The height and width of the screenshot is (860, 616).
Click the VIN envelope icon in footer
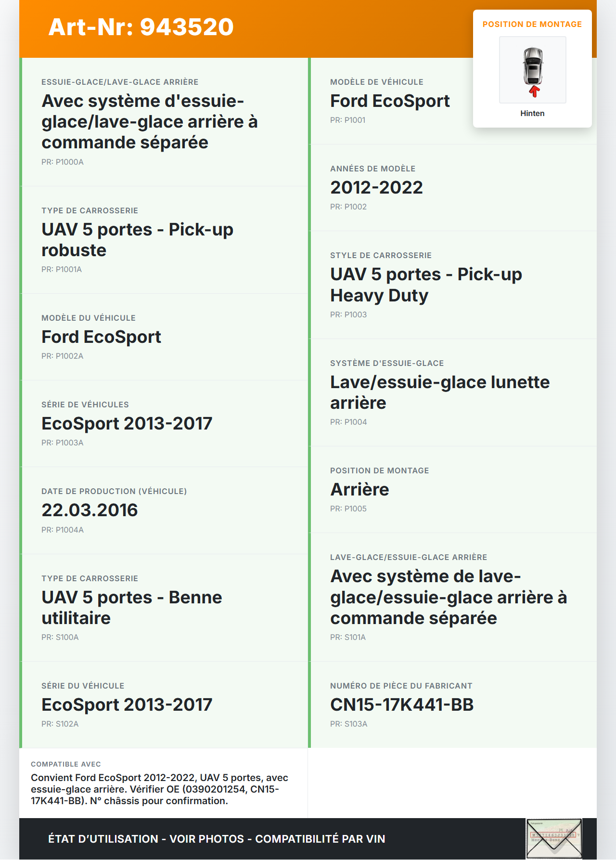(x=554, y=838)
